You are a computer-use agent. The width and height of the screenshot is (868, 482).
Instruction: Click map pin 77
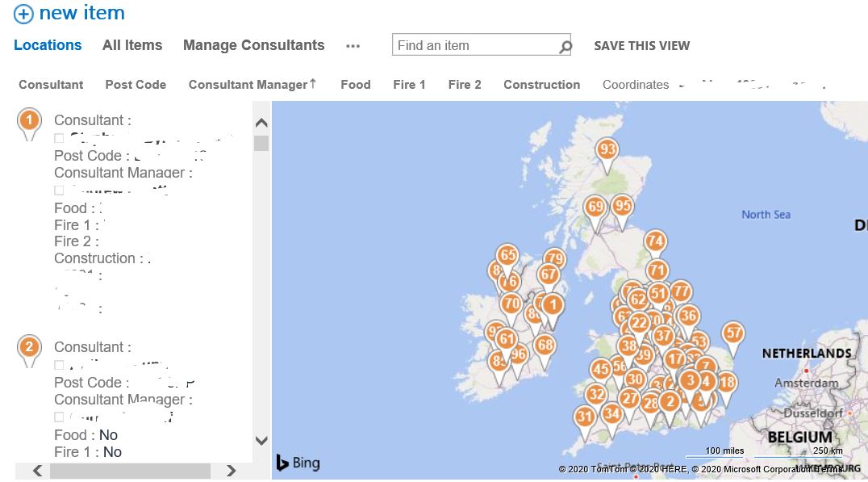(682, 292)
